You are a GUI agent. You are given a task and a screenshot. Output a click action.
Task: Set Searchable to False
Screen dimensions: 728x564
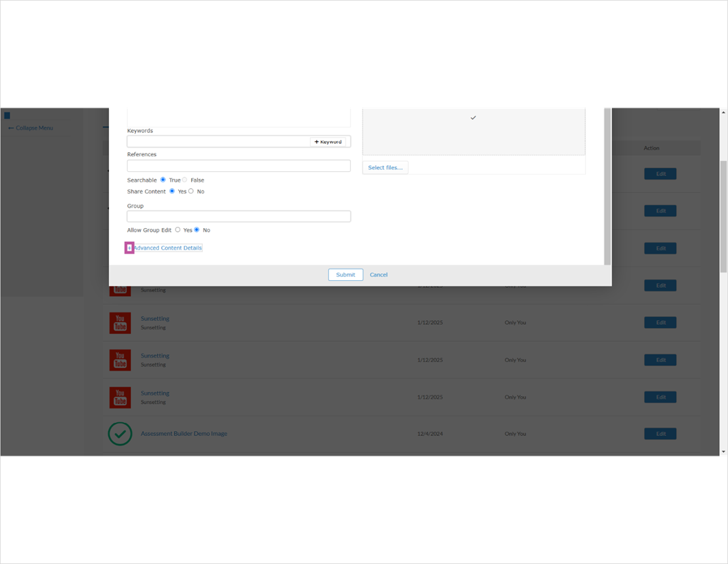click(x=184, y=180)
